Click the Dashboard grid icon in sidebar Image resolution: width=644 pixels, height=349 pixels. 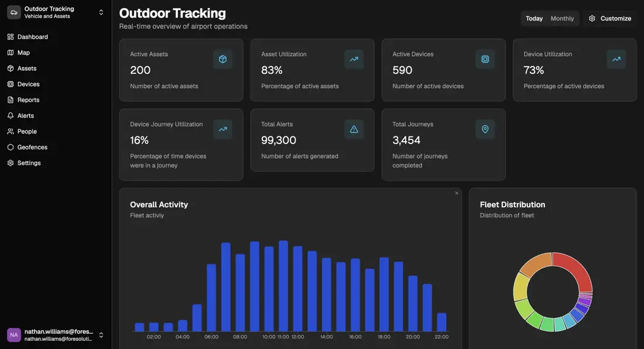(x=11, y=37)
